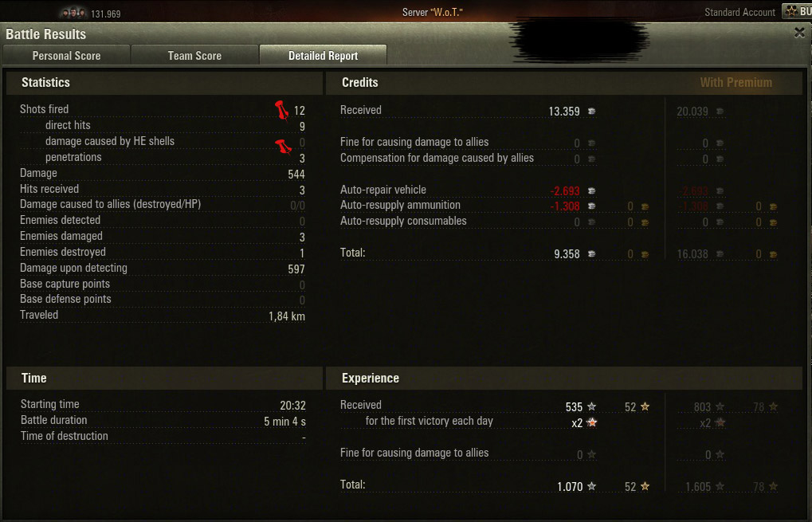Click the With Premium column header

pyautogui.click(x=736, y=82)
